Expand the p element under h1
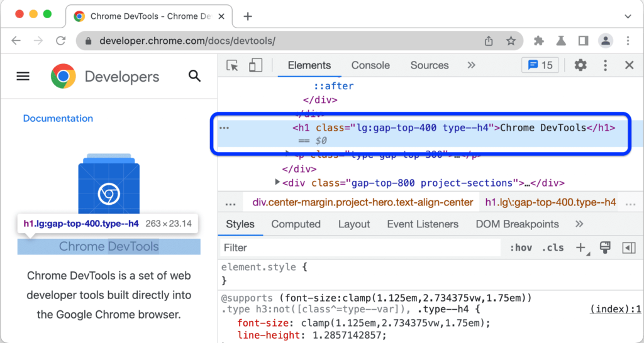Image resolution: width=644 pixels, height=343 pixels. pyautogui.click(x=288, y=154)
